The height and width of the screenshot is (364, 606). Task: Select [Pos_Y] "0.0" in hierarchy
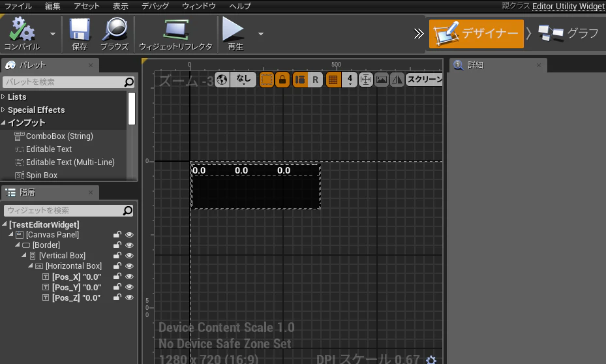(x=72, y=287)
